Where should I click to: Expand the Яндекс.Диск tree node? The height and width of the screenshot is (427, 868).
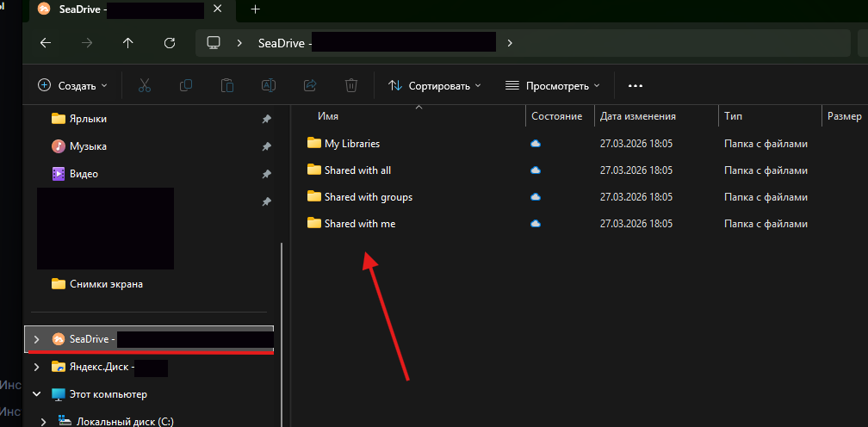pyautogui.click(x=36, y=366)
